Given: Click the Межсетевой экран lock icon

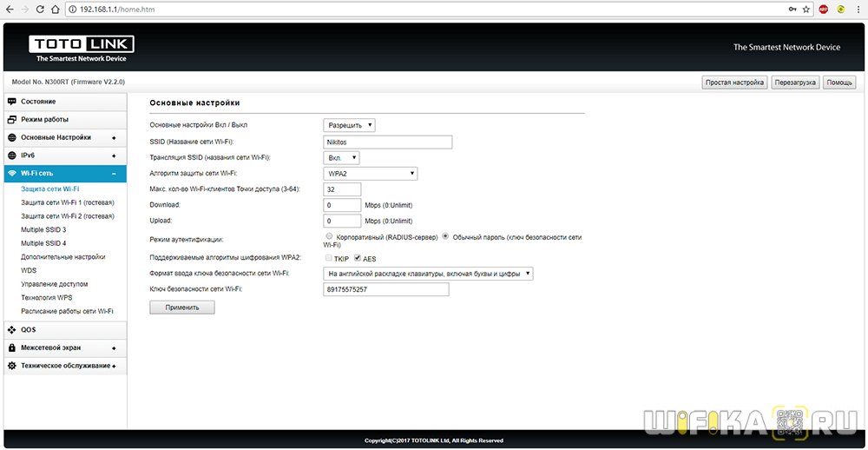Looking at the screenshot, I should coord(12,347).
